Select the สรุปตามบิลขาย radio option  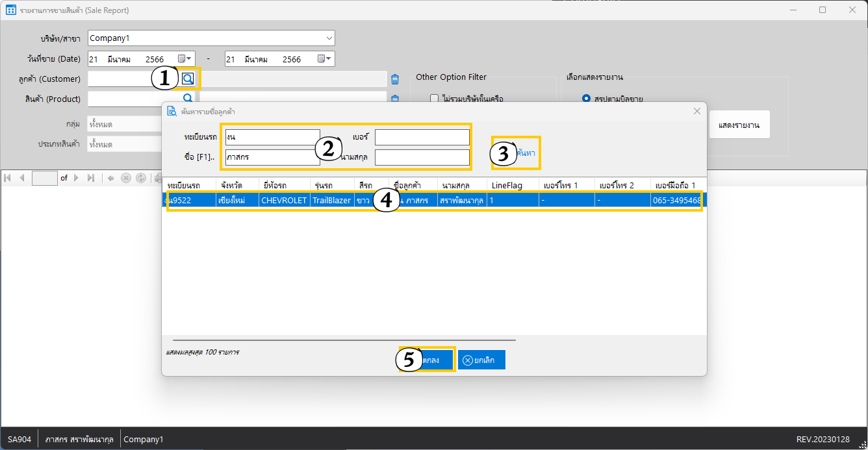(x=586, y=99)
